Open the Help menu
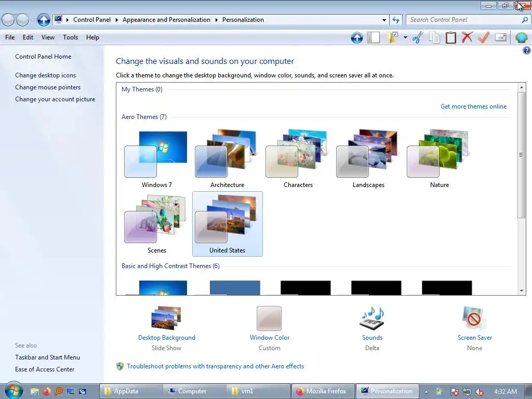 (x=92, y=37)
